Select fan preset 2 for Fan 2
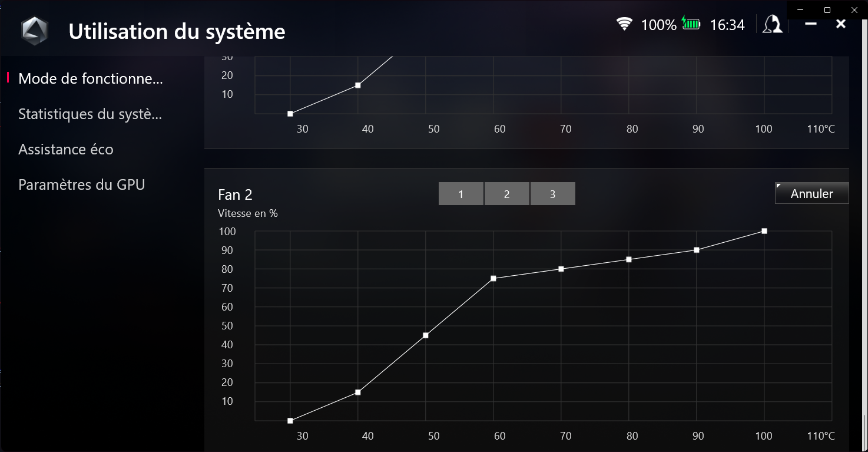868x452 pixels. (507, 193)
